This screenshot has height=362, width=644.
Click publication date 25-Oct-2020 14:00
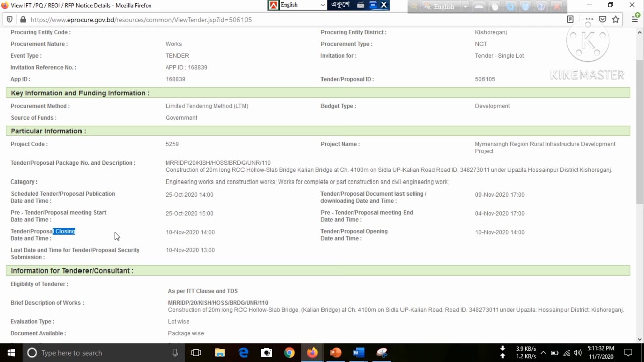189,195
